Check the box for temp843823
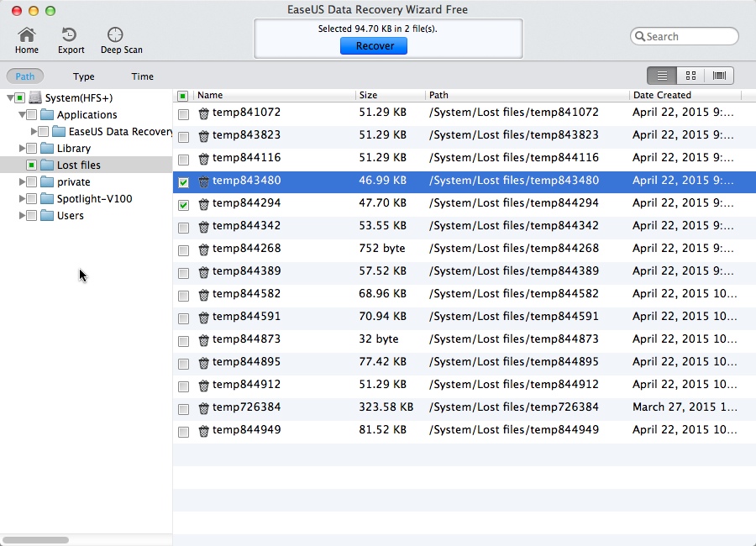Image resolution: width=756 pixels, height=546 pixels. click(183, 137)
